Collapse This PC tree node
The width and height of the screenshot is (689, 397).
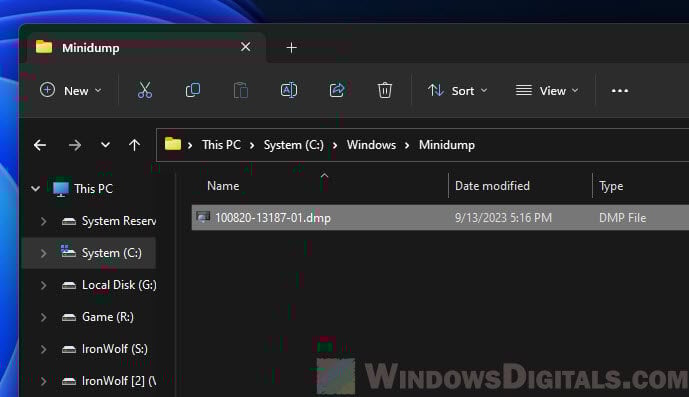[x=36, y=189]
